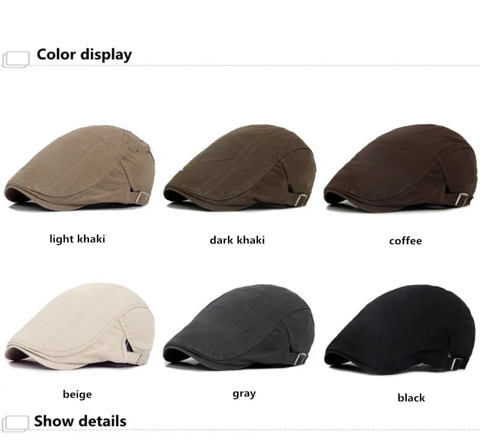Click the black cap's metal buckle
This screenshot has width=480, height=448.
[456, 363]
